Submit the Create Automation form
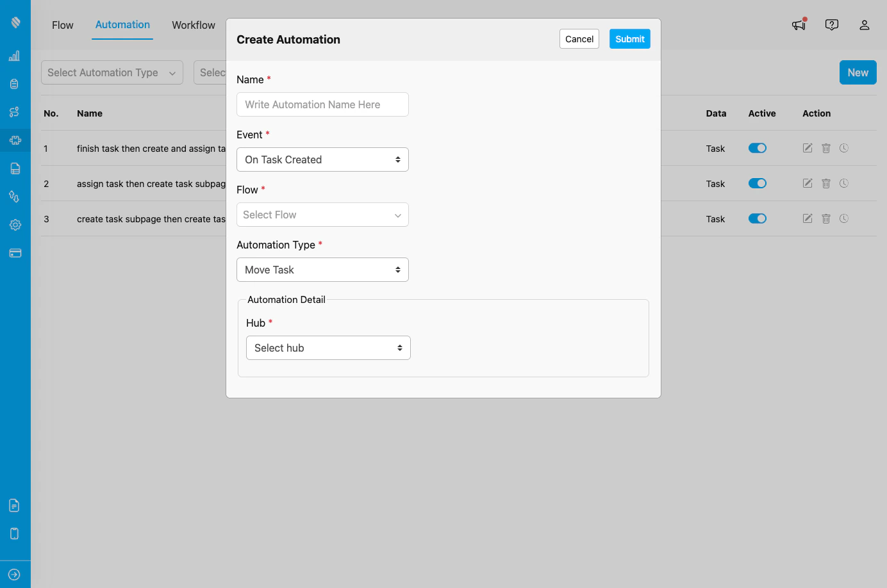 click(629, 38)
